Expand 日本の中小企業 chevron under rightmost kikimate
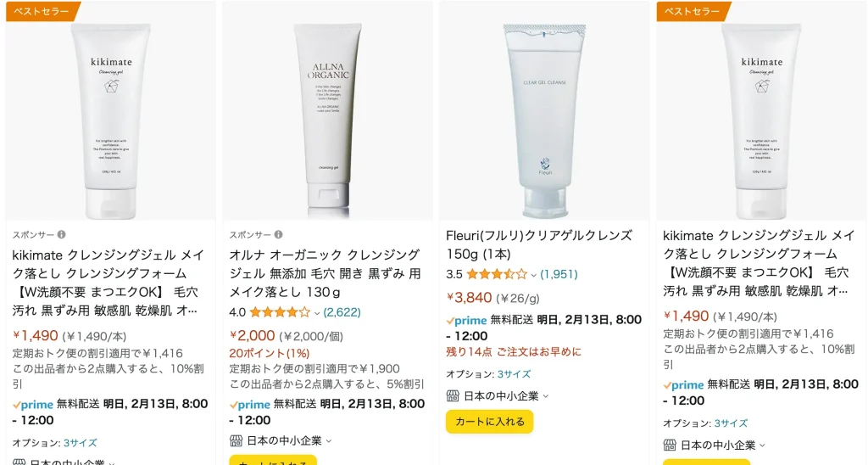 (762, 445)
